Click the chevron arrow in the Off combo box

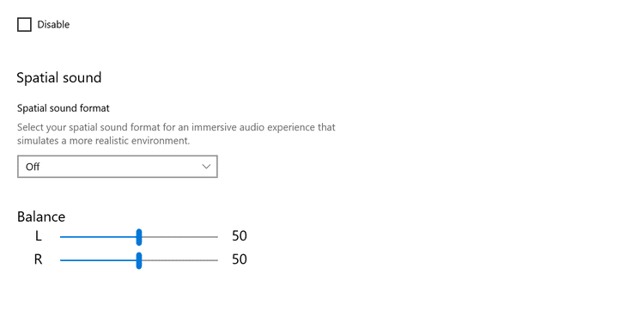(206, 167)
